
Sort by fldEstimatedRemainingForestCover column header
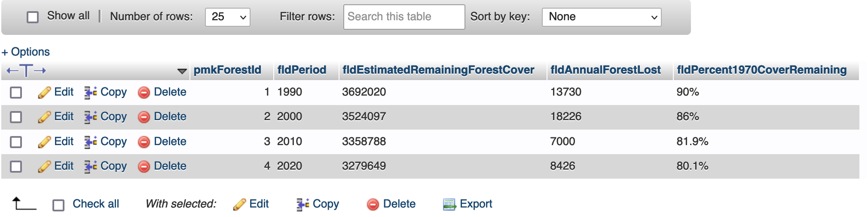[x=438, y=70]
